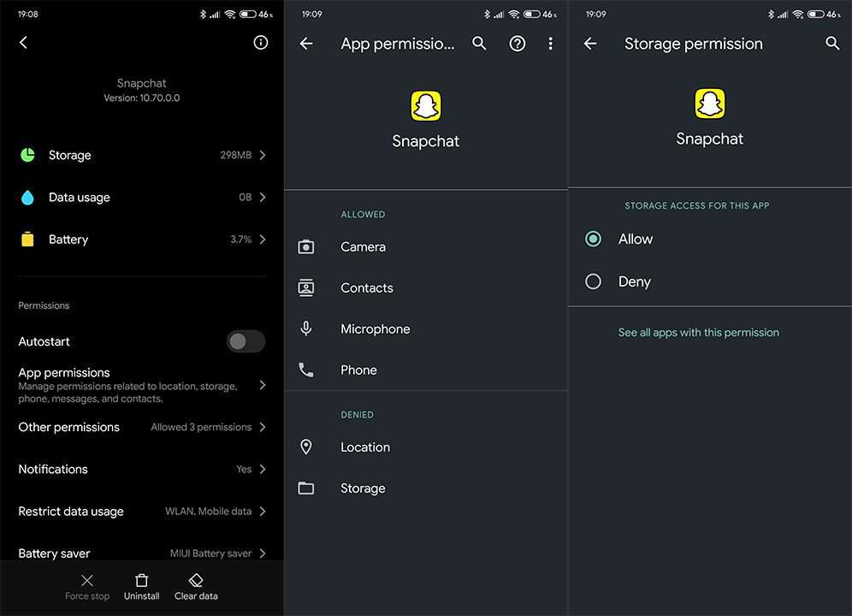Open the Battery saver chevron
Screen dimensions: 852x616
(x=263, y=553)
